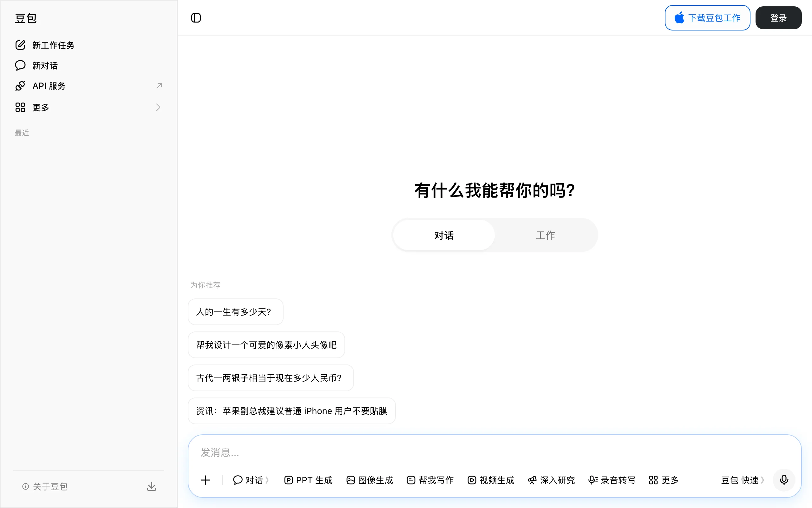
Task: Click the 登录 button
Action: pos(778,18)
